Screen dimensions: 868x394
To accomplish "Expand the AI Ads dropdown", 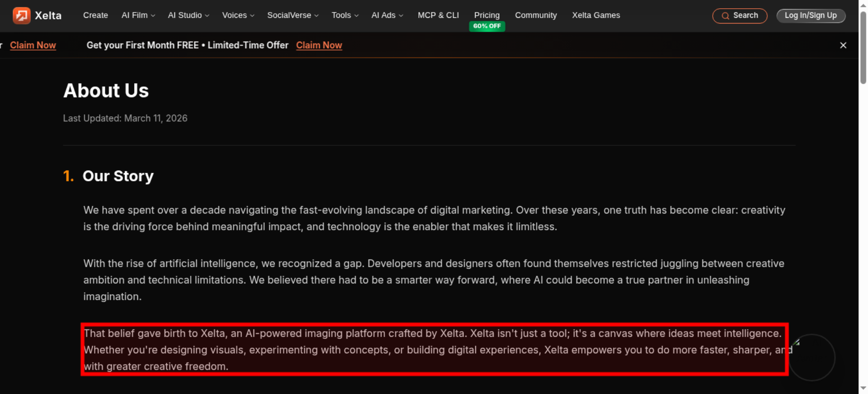I will [387, 15].
